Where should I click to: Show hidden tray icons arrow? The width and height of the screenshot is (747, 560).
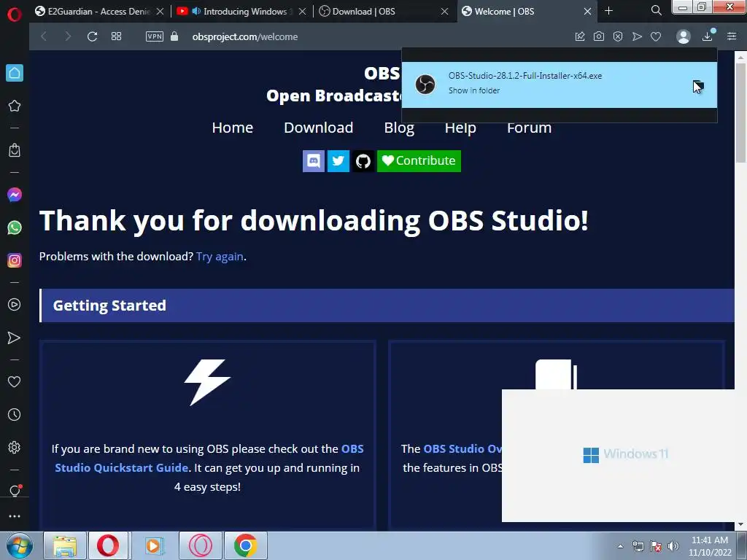[x=620, y=546]
